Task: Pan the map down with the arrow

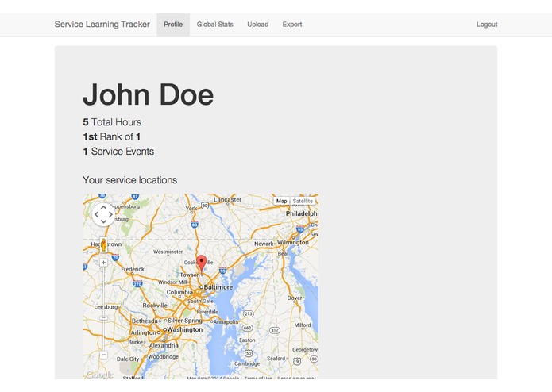Action: pos(103,221)
